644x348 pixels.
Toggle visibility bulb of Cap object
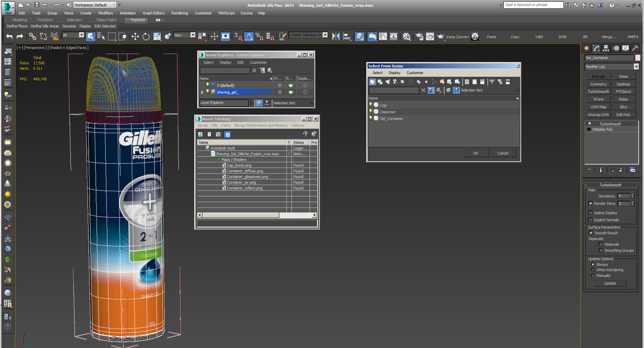click(x=371, y=105)
